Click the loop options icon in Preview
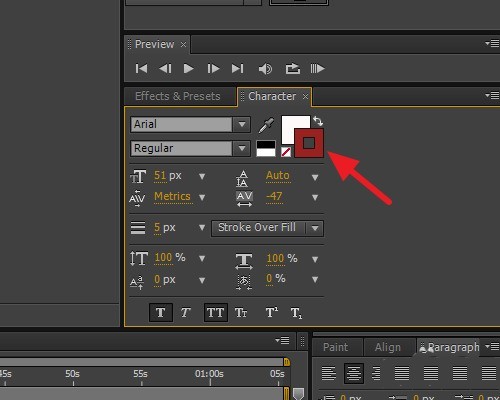500x400 pixels. tap(293, 69)
